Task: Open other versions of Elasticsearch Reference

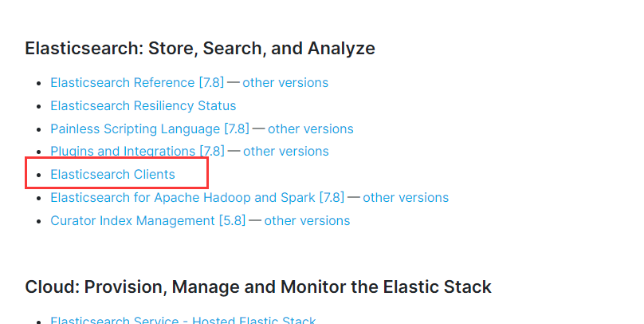Action: pos(285,83)
